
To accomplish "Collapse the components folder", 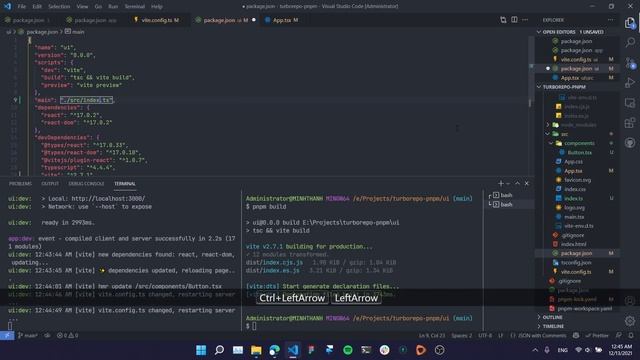I will (551, 143).
